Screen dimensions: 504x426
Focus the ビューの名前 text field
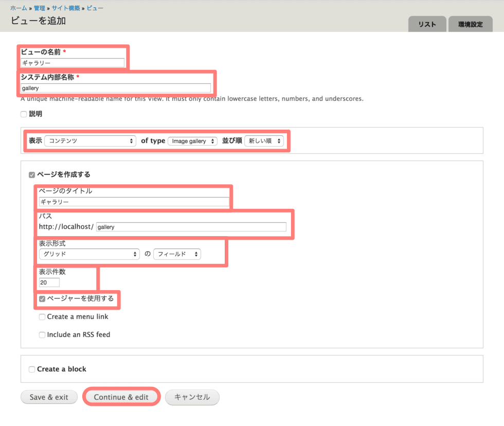[73, 63]
